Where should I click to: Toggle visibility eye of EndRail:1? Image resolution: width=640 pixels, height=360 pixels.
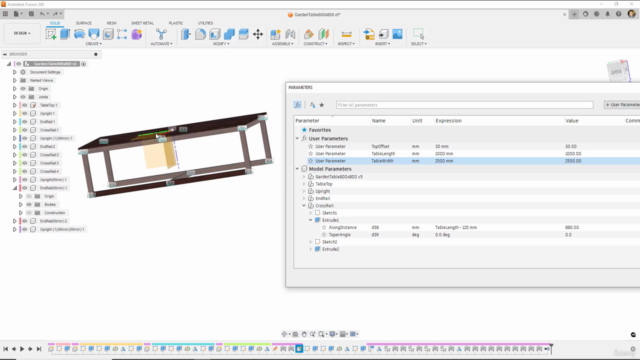(x=24, y=122)
